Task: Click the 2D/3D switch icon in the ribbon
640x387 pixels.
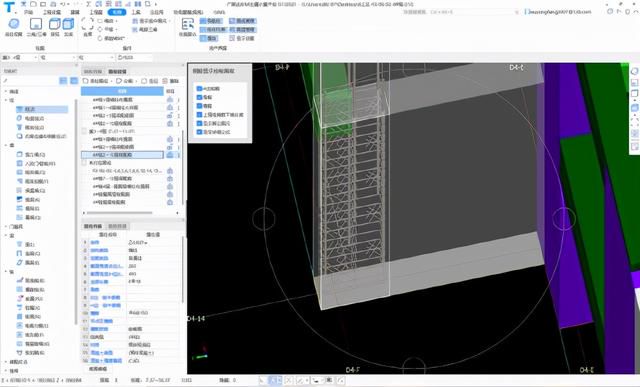Action: click(36, 24)
